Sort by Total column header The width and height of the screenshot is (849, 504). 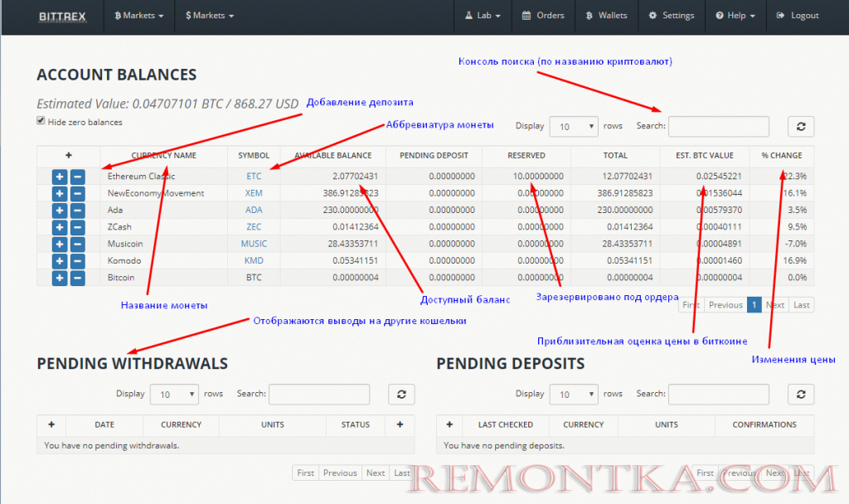coord(615,155)
